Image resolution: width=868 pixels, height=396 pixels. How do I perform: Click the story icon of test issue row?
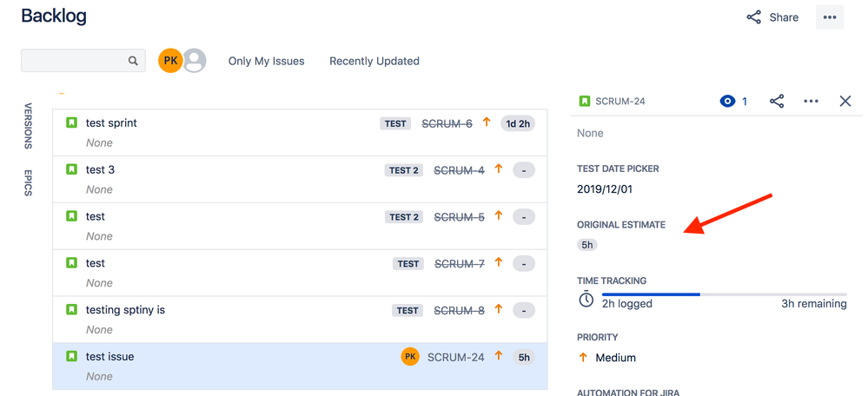point(71,356)
